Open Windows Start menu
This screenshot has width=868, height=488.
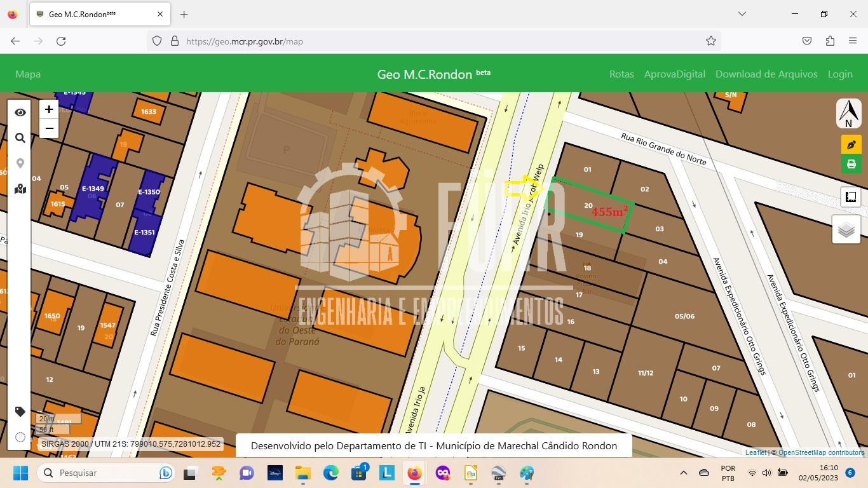[20, 473]
